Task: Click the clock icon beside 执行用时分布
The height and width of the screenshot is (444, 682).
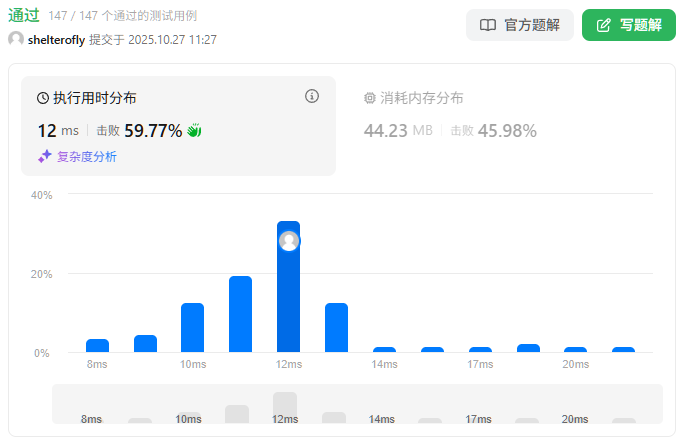Action: pos(43,98)
